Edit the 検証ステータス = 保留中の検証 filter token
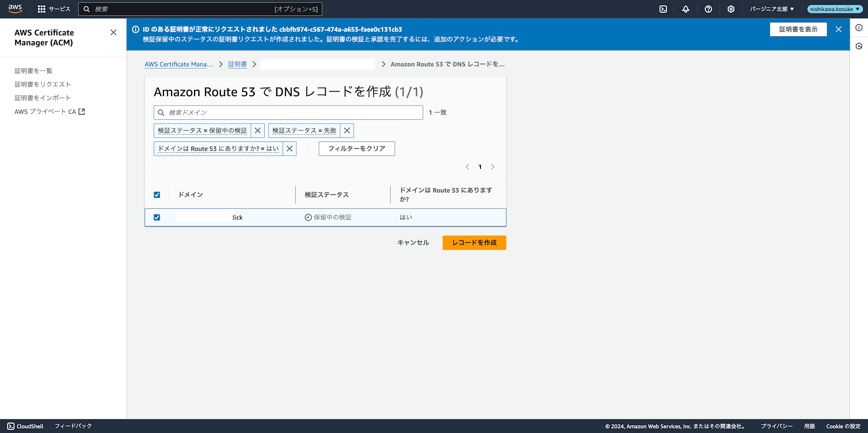 (202, 131)
